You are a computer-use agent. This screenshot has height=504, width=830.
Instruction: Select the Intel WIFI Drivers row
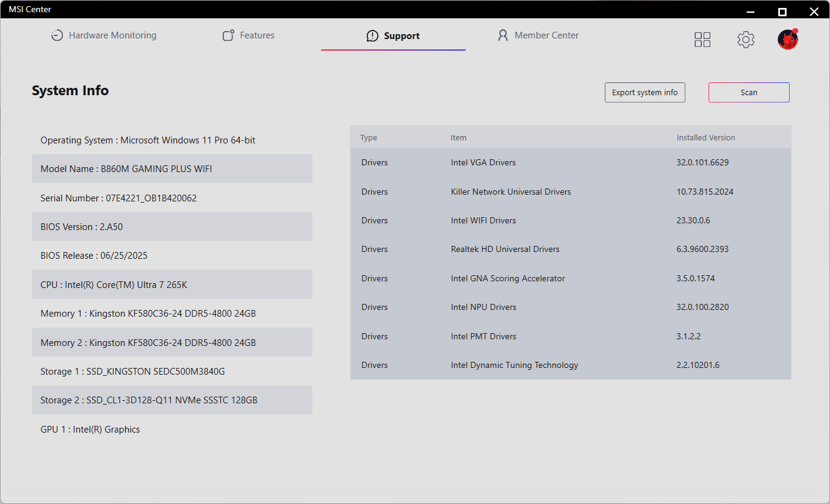pyautogui.click(x=571, y=220)
